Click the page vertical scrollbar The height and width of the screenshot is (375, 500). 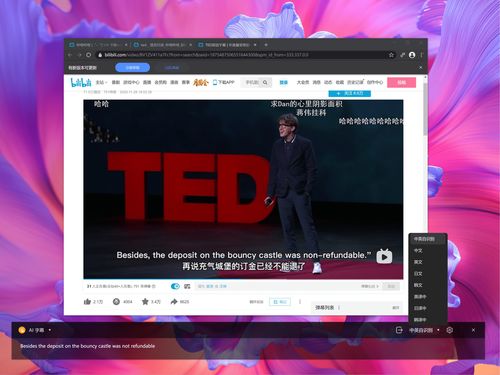[x=425, y=110]
